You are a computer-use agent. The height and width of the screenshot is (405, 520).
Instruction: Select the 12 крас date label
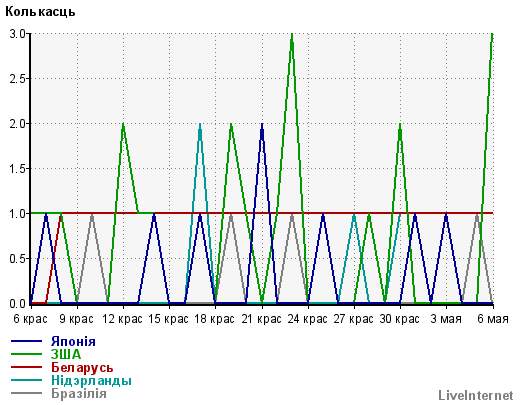122,319
